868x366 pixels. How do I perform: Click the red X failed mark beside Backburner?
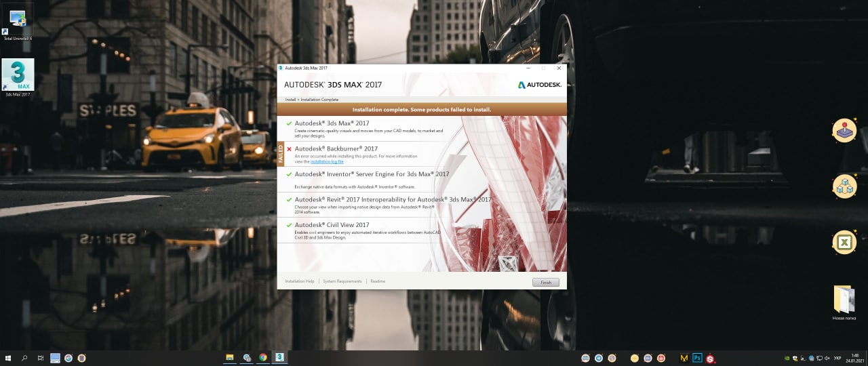tap(289, 149)
